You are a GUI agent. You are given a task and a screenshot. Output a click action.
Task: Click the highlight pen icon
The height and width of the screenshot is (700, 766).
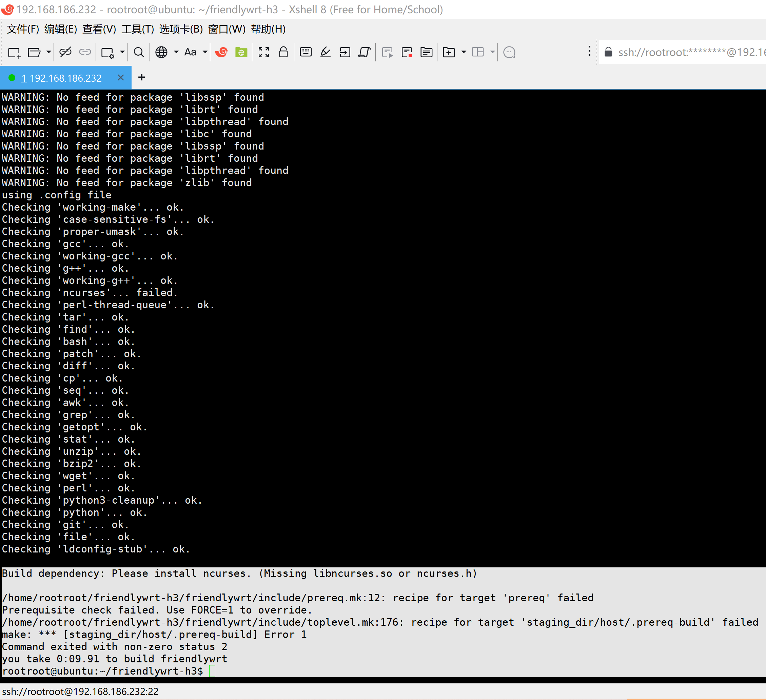tap(325, 52)
